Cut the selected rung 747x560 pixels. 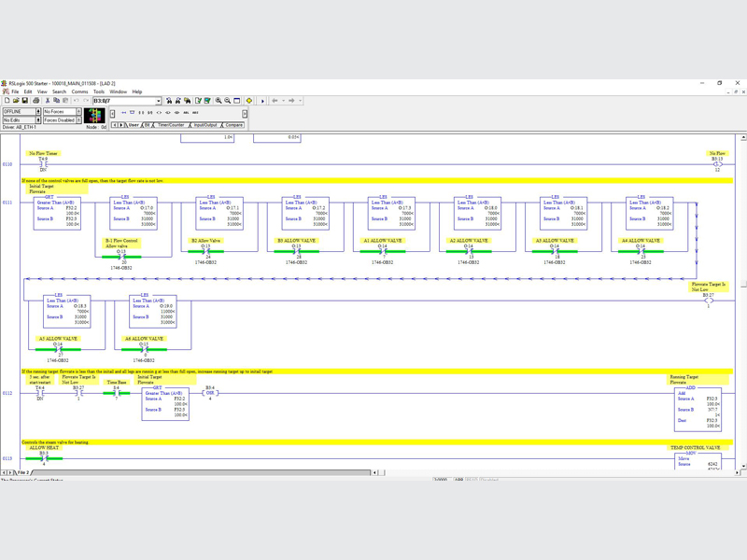click(x=48, y=101)
